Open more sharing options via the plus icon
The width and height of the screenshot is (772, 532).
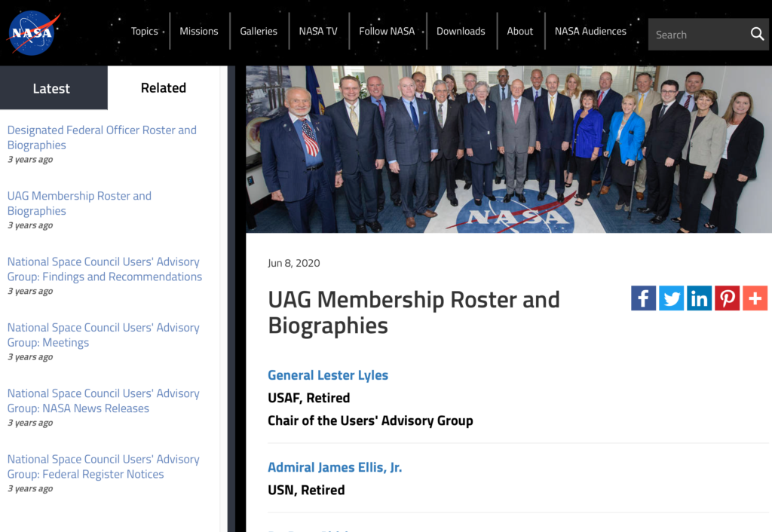[x=755, y=298]
